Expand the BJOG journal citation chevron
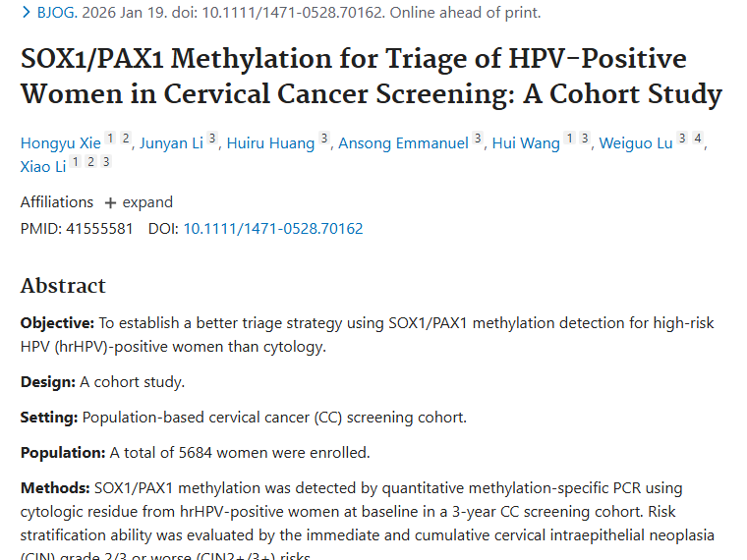 click(26, 13)
